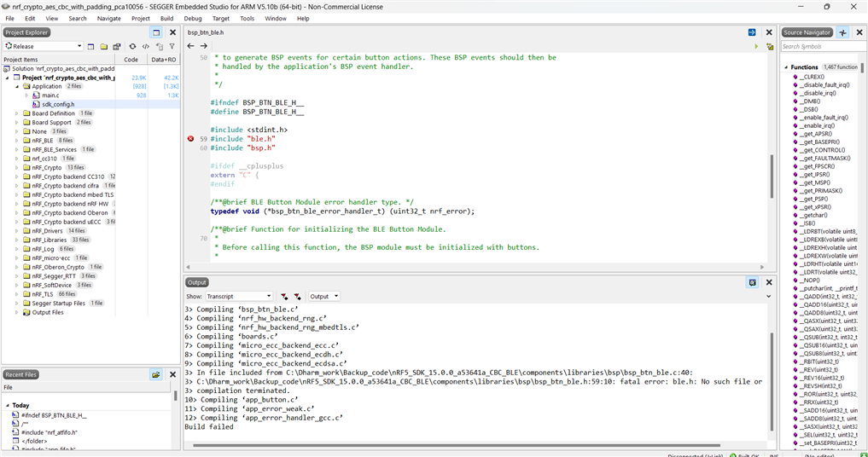
Task: Open the Build menu
Action: pyautogui.click(x=166, y=18)
